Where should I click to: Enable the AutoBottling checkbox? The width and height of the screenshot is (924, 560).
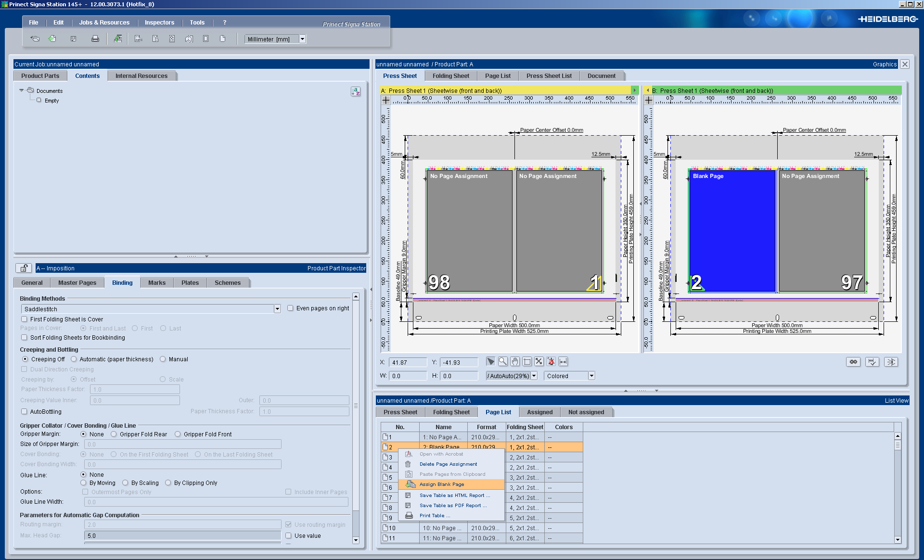point(24,411)
